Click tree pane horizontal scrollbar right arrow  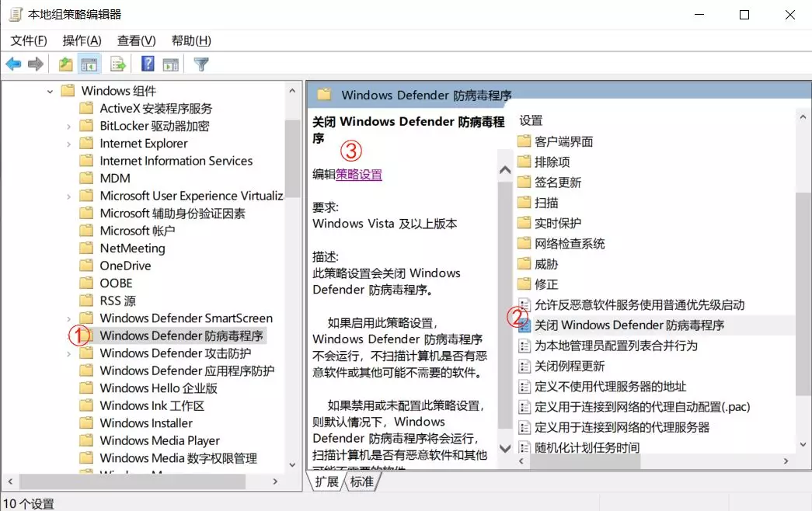[275, 481]
